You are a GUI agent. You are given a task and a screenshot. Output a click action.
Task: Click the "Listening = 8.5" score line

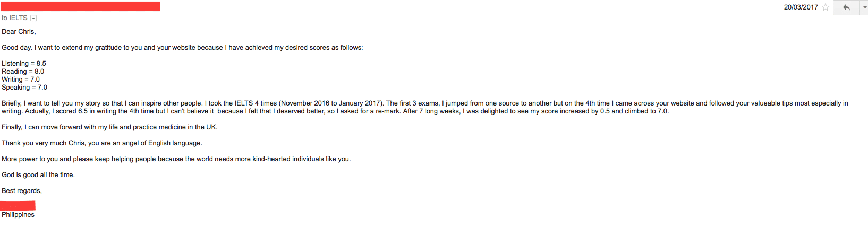(x=24, y=64)
